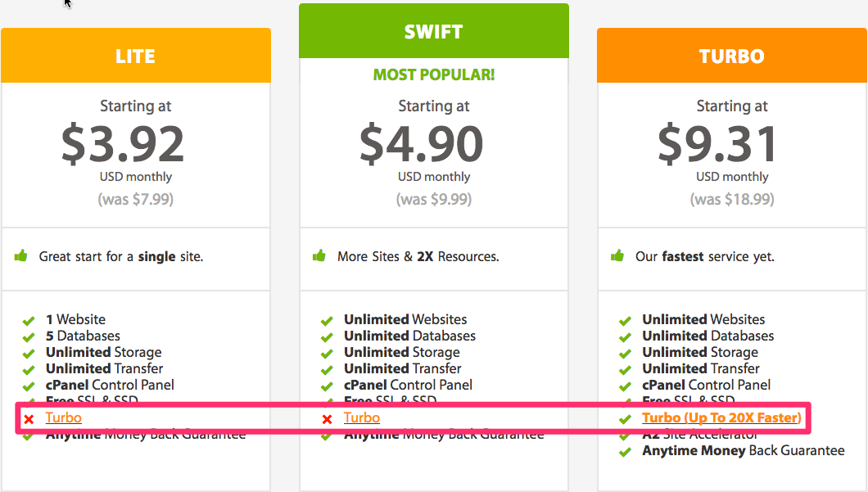Click the $4.90 Swift price
Screen dimensions: 868x492
(x=421, y=144)
